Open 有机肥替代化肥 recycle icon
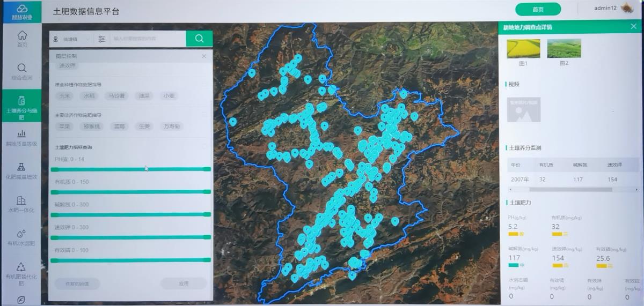The image size is (644, 306). (x=21, y=267)
